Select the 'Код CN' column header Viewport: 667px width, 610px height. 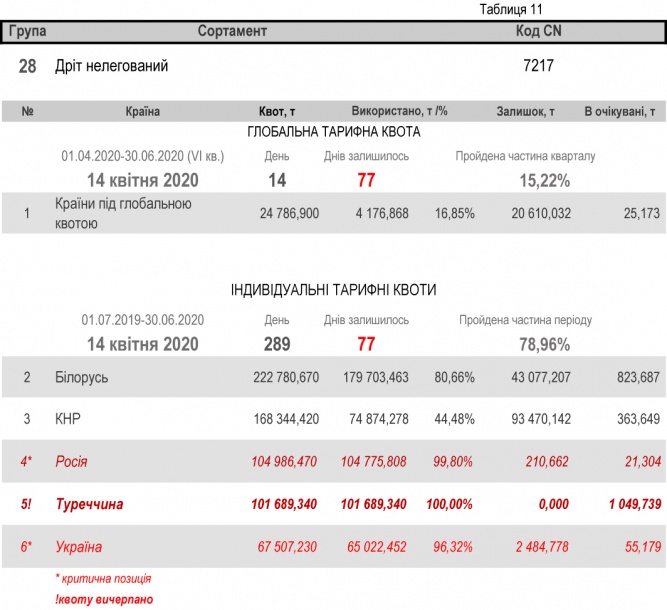click(x=538, y=31)
